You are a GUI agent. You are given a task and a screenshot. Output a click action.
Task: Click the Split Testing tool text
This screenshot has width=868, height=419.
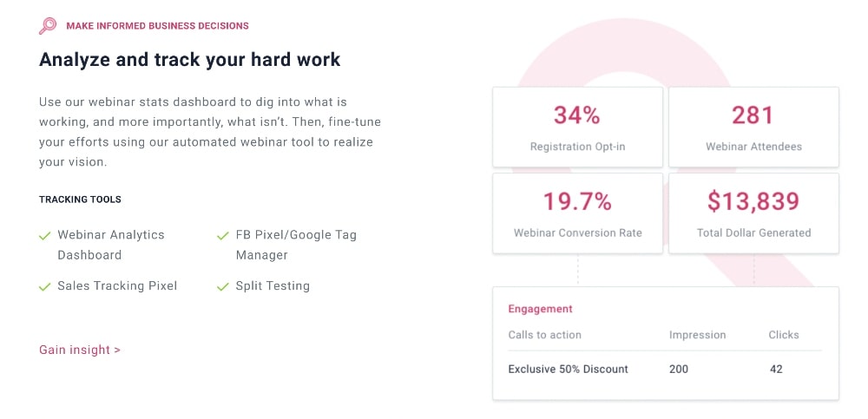click(x=273, y=286)
